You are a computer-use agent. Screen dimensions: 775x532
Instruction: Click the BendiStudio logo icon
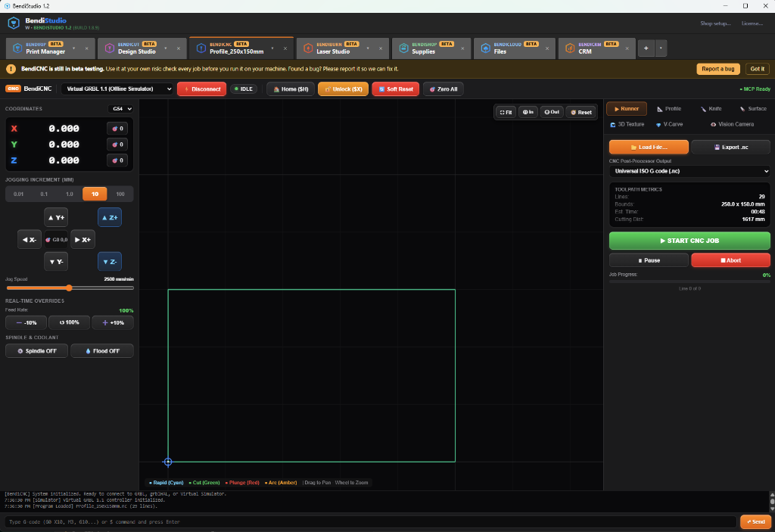14,23
